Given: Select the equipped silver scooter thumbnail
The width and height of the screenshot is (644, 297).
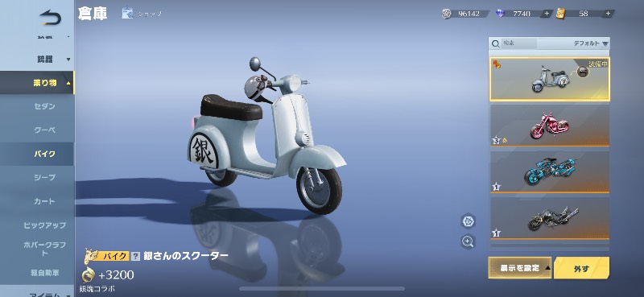Looking at the screenshot, I should click(x=550, y=80).
